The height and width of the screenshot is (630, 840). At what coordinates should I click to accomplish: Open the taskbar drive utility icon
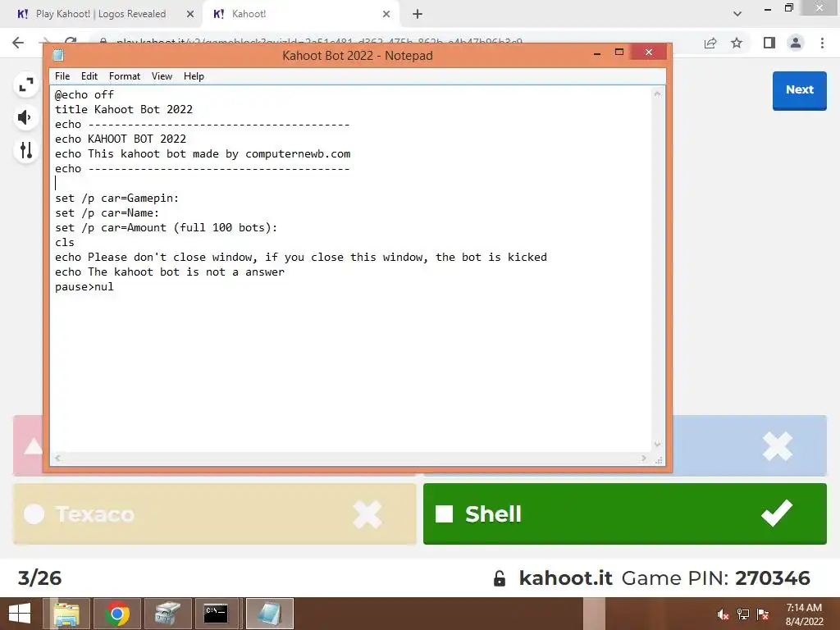(x=167, y=614)
